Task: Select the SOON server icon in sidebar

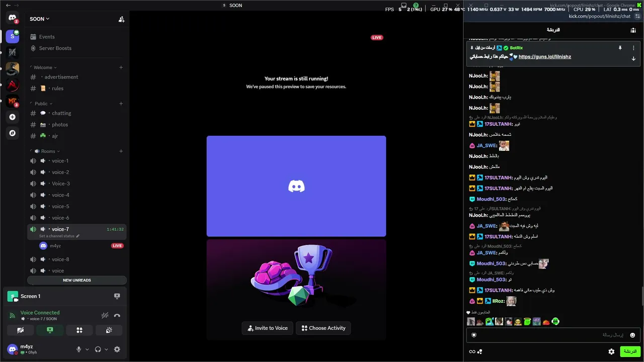Action: tap(13, 36)
